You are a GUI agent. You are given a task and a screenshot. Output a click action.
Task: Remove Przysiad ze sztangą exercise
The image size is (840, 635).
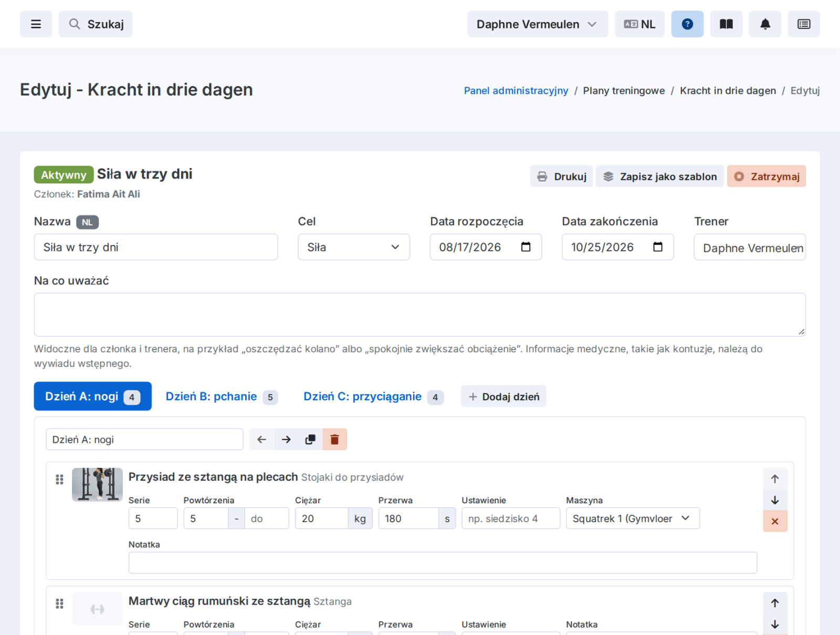(x=775, y=522)
